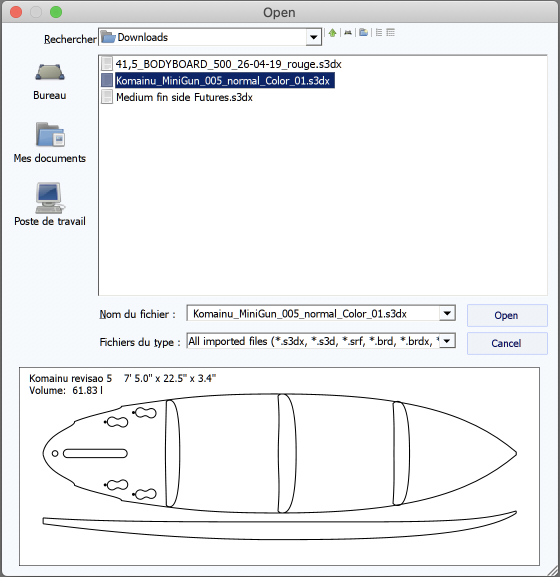Expand the Nom du fichier dropdown
The height and width of the screenshot is (577, 560).
447,314
